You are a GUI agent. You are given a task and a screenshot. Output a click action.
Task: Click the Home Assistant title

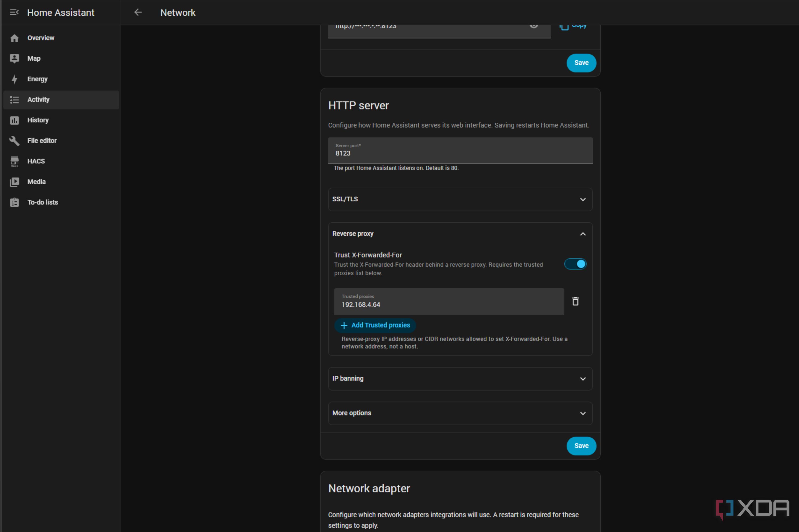click(61, 13)
